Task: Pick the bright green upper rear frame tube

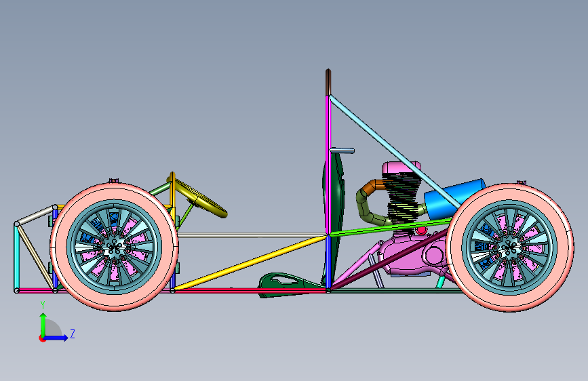Action: 390,227
